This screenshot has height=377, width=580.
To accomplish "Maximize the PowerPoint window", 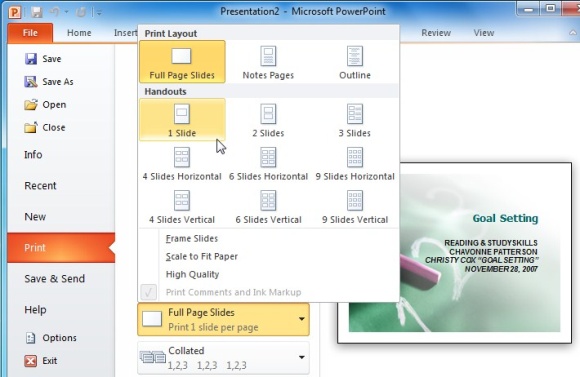I will [550, 8].
